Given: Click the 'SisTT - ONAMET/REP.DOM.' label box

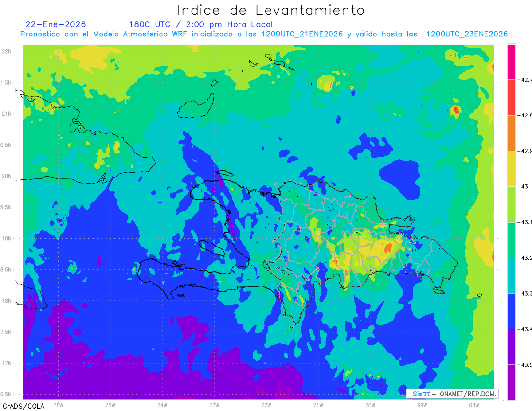Looking at the screenshot, I should coord(452,394).
